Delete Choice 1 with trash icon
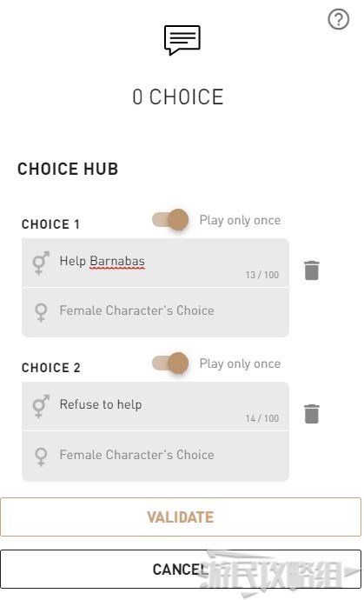Screen dimensions: 364x600 point(311,270)
